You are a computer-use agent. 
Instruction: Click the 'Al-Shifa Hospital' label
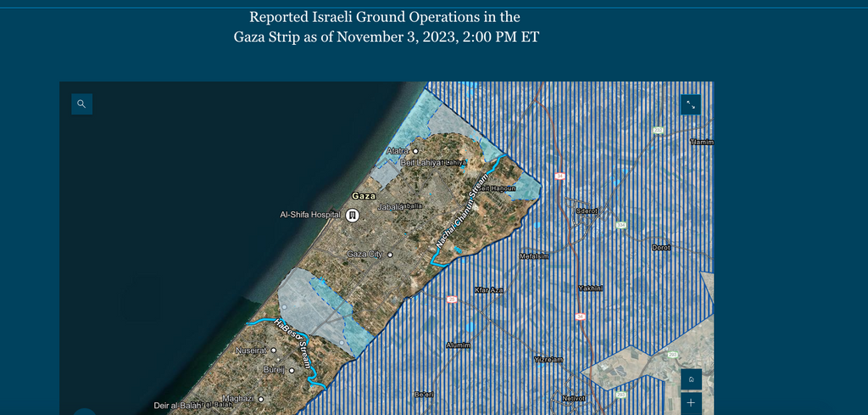311,215
